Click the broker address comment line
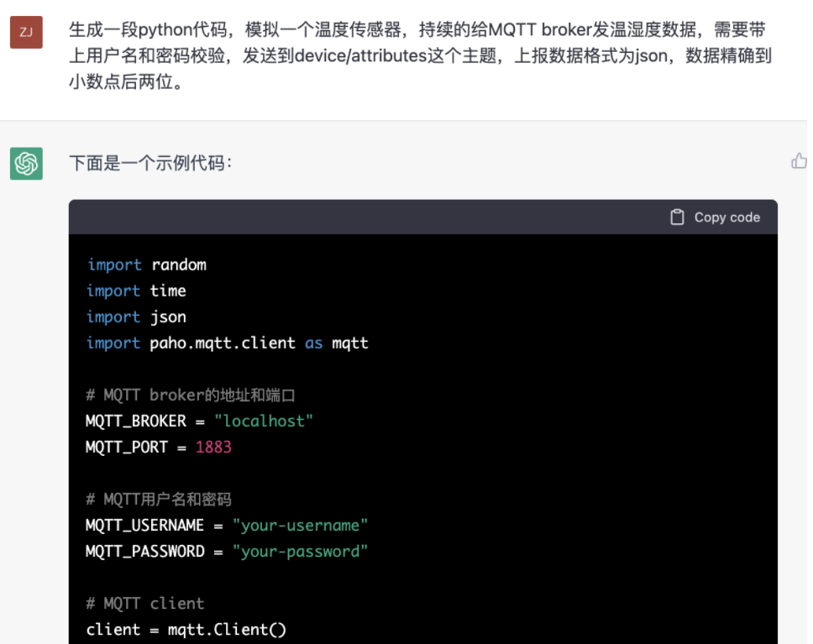The width and height of the screenshot is (813, 644). (x=190, y=395)
